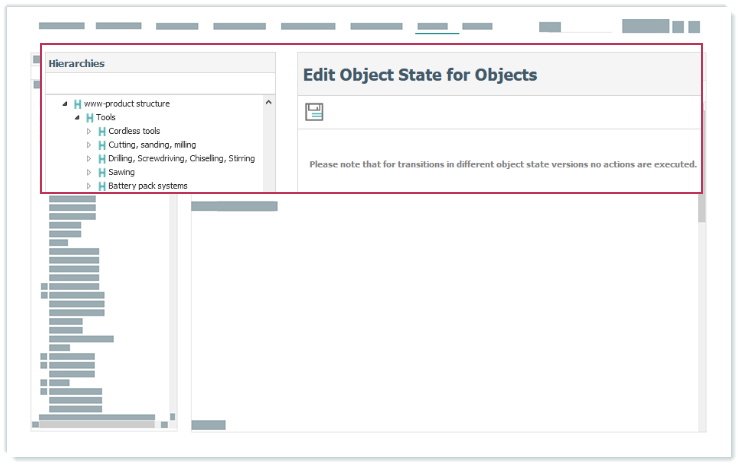The image size is (741, 467).
Task: Click the empty field below the Hierarchies header
Action: [x=158, y=83]
